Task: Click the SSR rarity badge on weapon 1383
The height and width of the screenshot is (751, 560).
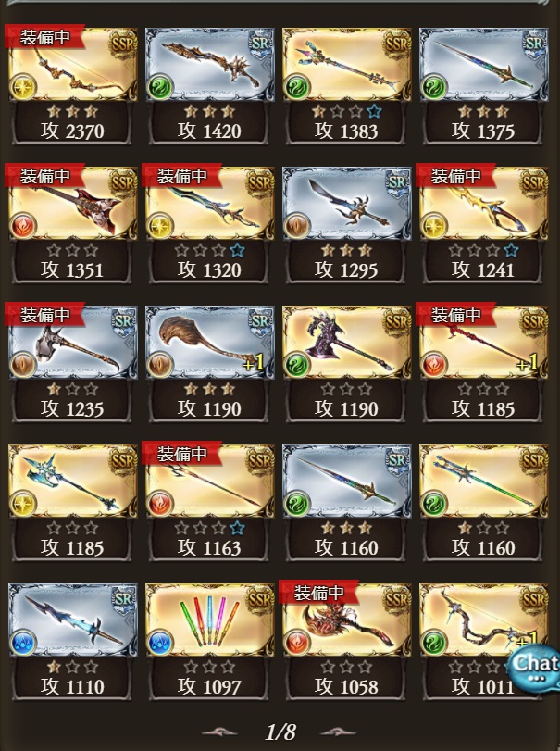Action: tap(397, 44)
